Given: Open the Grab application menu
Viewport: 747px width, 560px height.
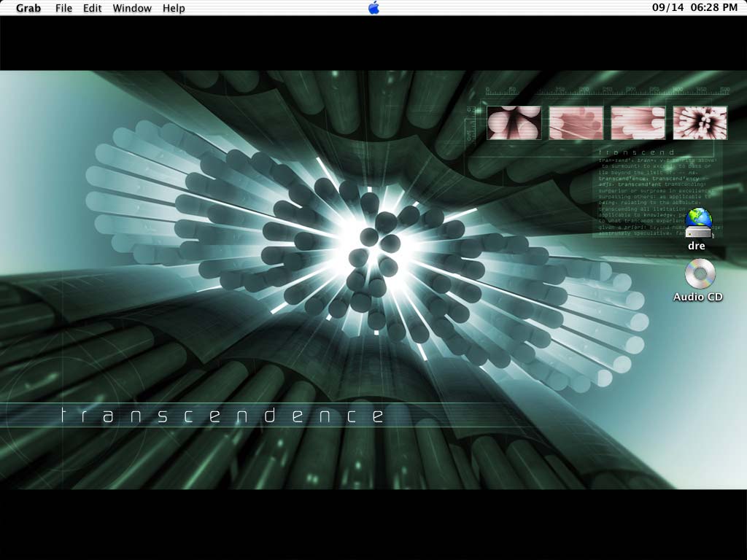Looking at the screenshot, I should click(28, 8).
